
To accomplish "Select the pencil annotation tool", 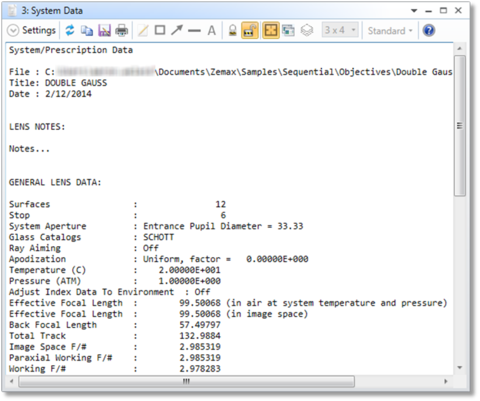I will [x=143, y=31].
